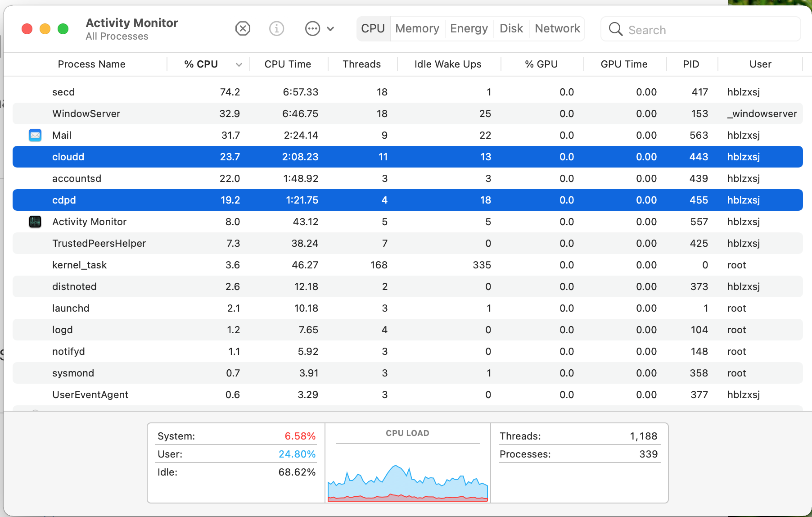Image resolution: width=812 pixels, height=517 pixels.
Task: Click the Mail app icon in list
Action: click(35, 135)
